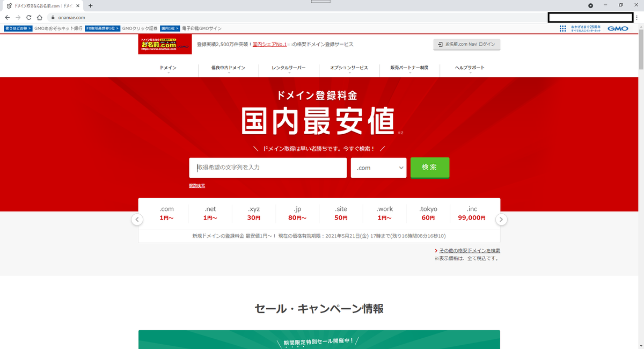Reload the page with the refresh icon
Viewport: 644px width, 349px height.
(x=28, y=17)
